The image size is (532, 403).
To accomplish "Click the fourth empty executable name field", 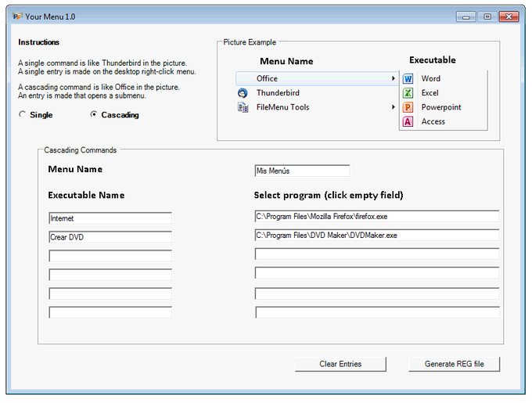I will [x=110, y=275].
